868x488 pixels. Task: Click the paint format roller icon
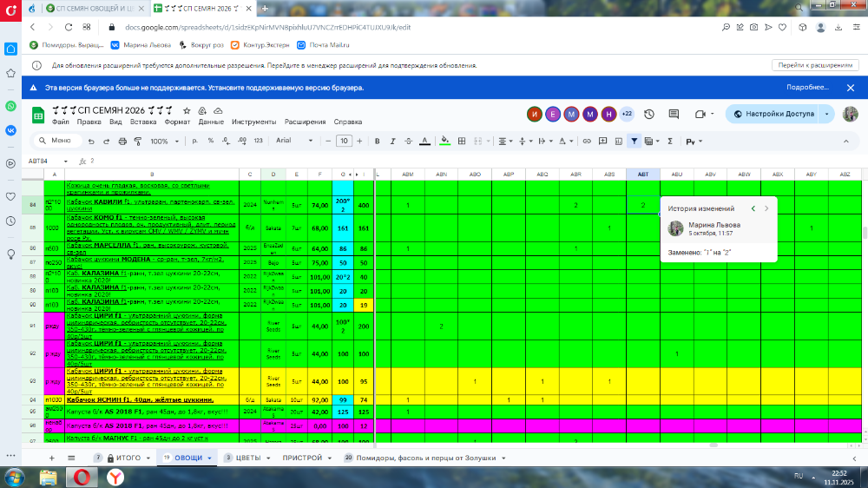136,141
